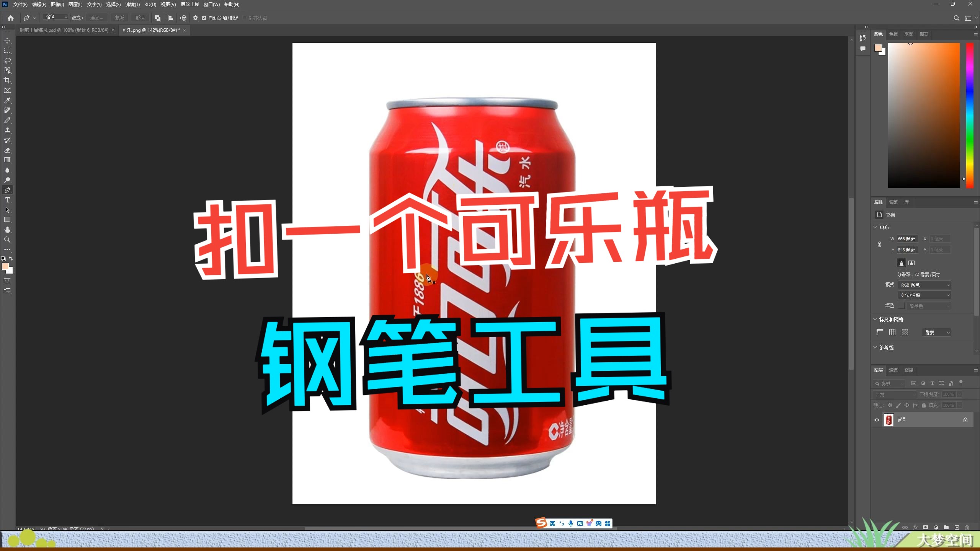Switch to the 通道 panel tab
980x551 pixels.
(893, 370)
